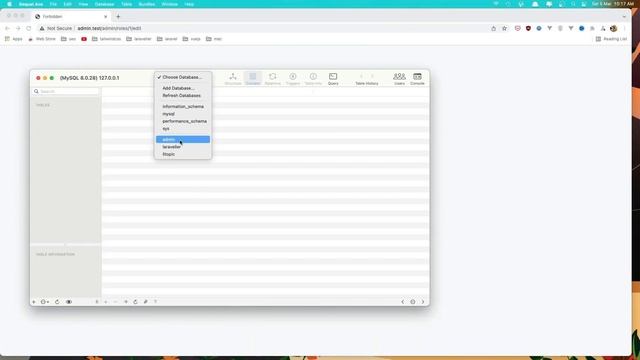Click the Chrome profile avatar
The height and width of the screenshot is (360, 640).
613,28
